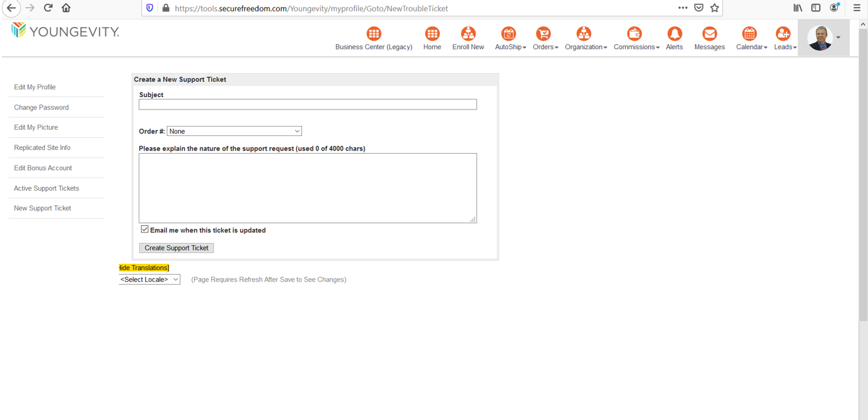Image resolution: width=868 pixels, height=420 pixels.
Task: Bookmark this page with star icon
Action: (714, 8)
